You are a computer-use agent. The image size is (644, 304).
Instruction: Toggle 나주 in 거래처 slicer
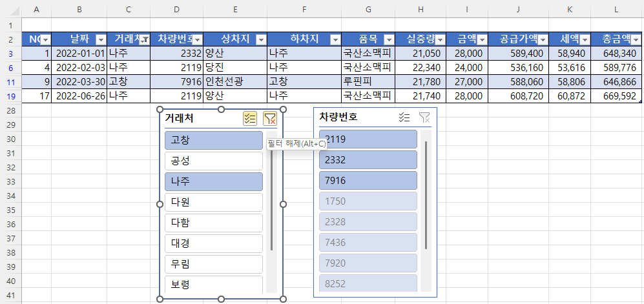pyautogui.click(x=214, y=181)
